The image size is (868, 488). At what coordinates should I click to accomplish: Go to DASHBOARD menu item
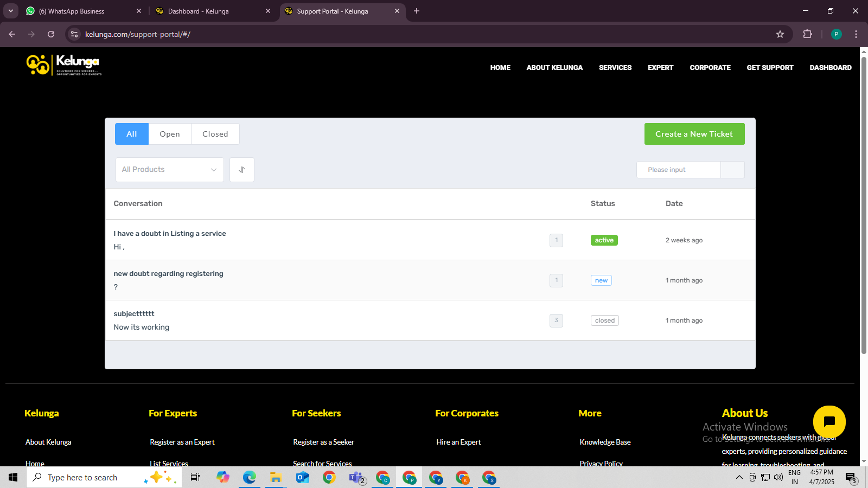[831, 68]
